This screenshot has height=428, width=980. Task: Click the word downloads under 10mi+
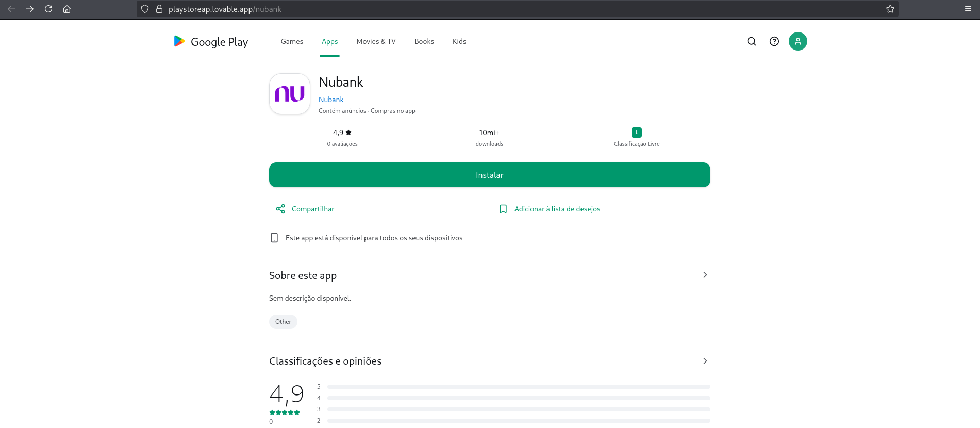(489, 144)
